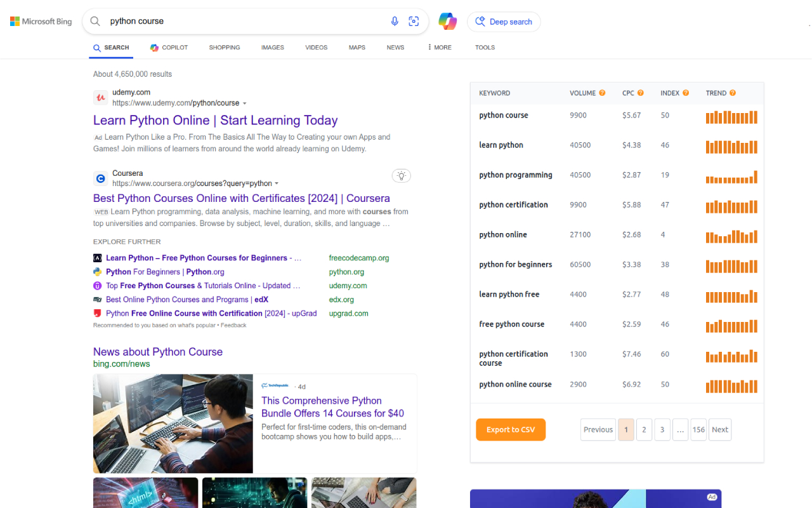Go to keyword results page 2
Viewport: 812px width, 508px height.
pyautogui.click(x=644, y=430)
